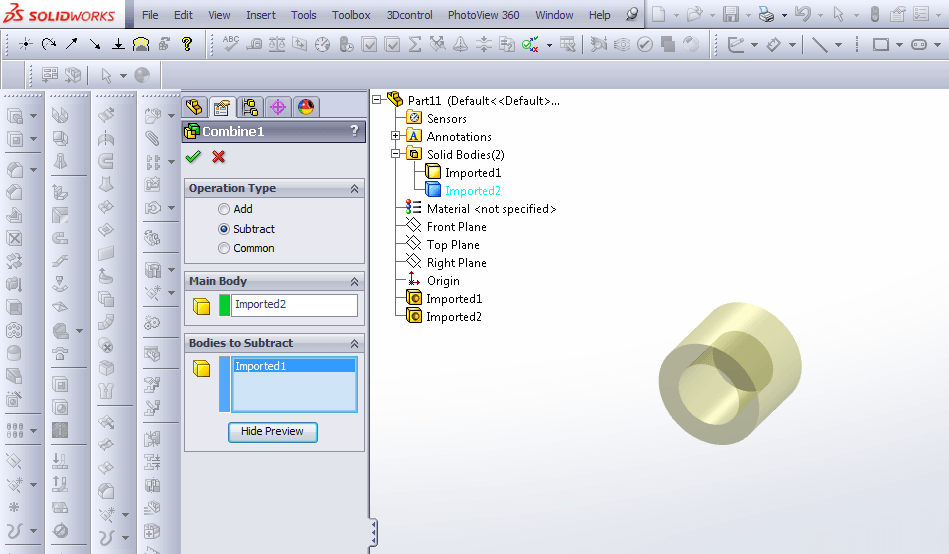Select the Right Plane
949x554 pixels.
click(456, 263)
